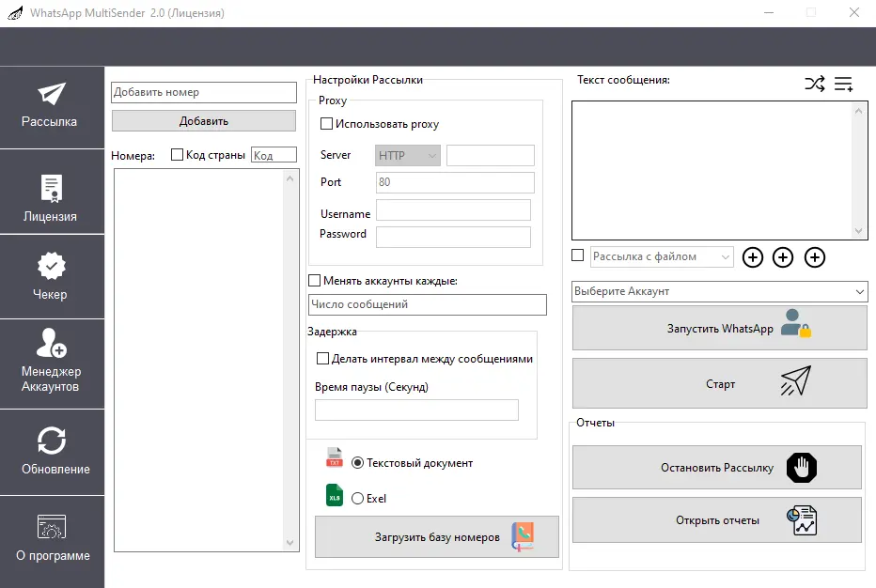876x588 pixels.
Task: Click the second plus circle icon
Action: [783, 257]
